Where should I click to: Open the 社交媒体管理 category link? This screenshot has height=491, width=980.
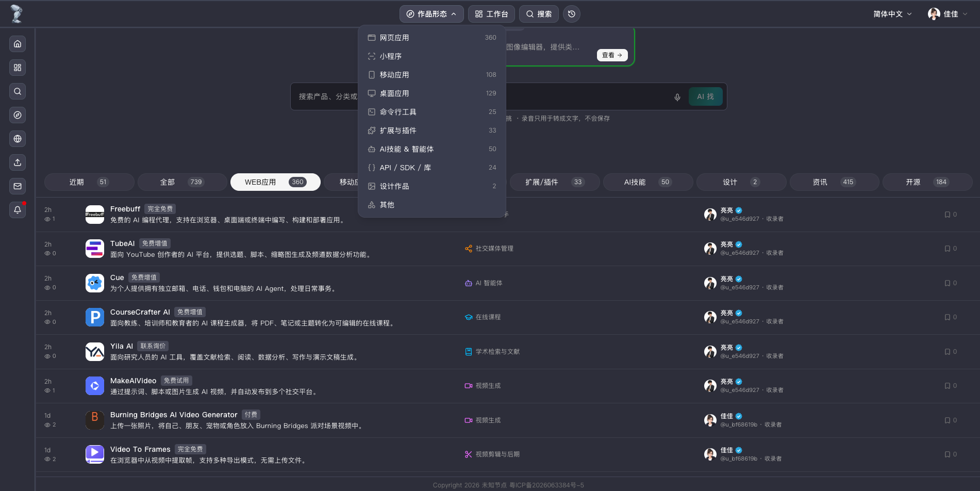point(489,249)
